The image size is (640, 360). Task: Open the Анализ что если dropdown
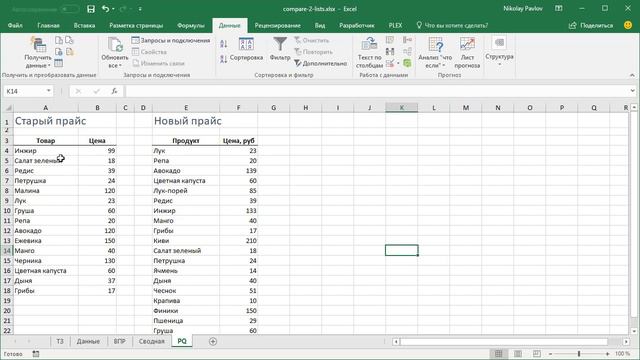(435, 52)
